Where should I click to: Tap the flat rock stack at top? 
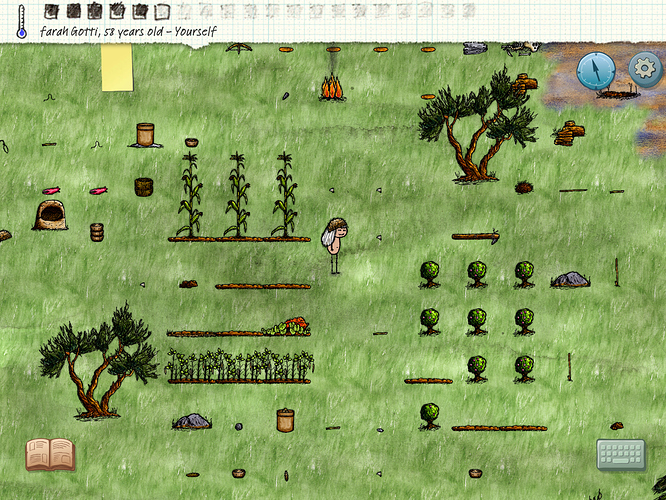click(x=475, y=48)
